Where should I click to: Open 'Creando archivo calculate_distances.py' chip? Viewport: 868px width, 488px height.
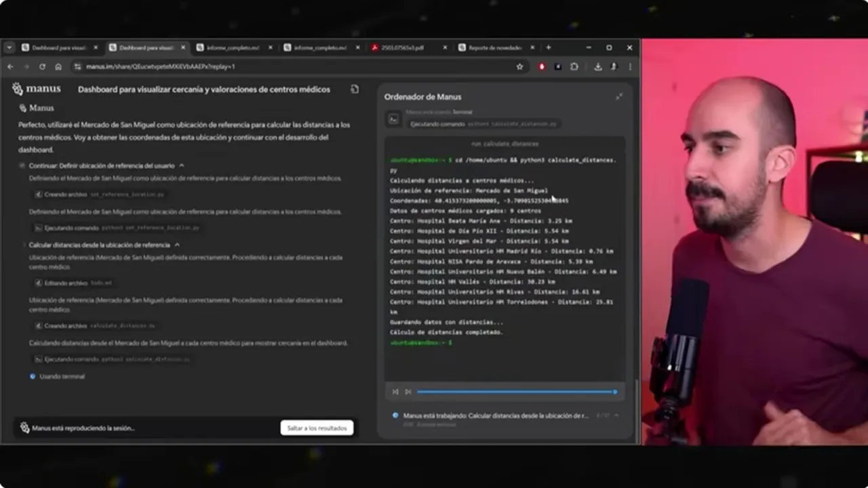96,326
